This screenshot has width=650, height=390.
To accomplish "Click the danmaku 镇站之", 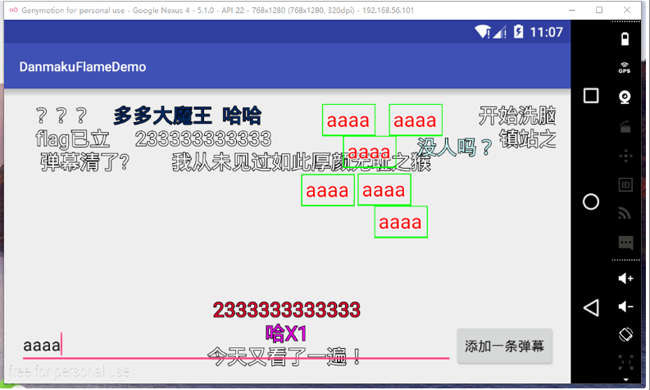I will tap(528, 139).
